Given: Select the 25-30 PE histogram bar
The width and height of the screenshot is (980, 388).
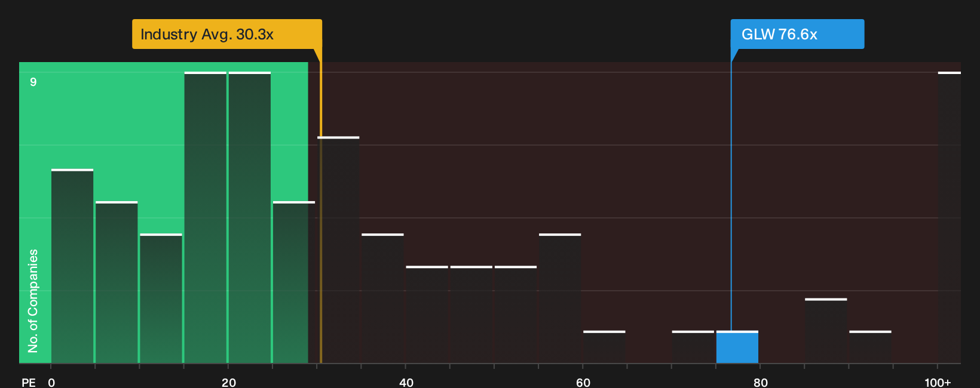Looking at the screenshot, I should click(x=294, y=282).
